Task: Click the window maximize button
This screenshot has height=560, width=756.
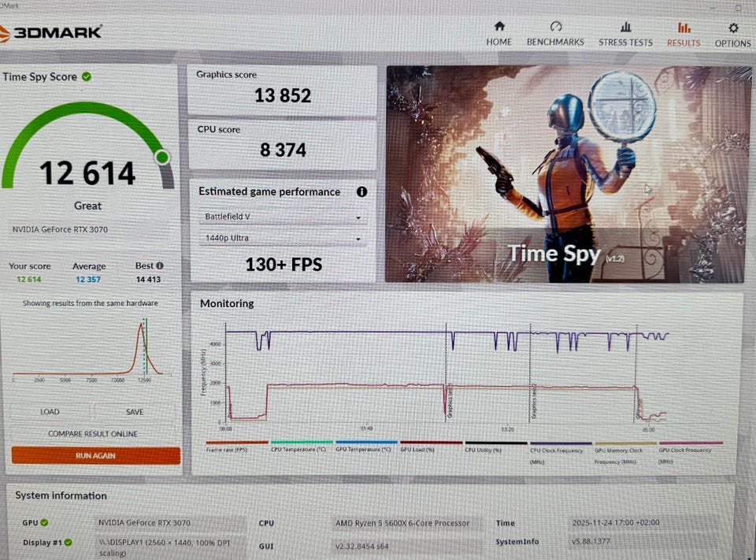Action: tap(738, 8)
